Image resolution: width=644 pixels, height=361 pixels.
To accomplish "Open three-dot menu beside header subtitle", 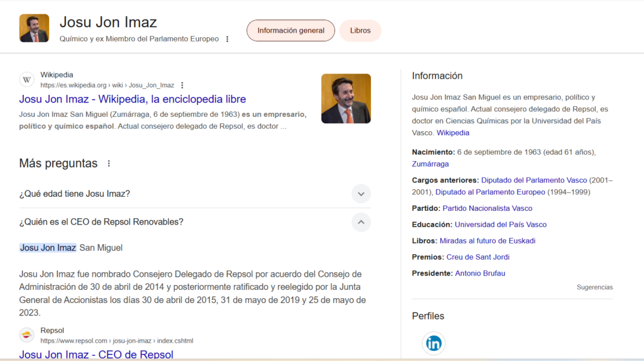I will (227, 39).
